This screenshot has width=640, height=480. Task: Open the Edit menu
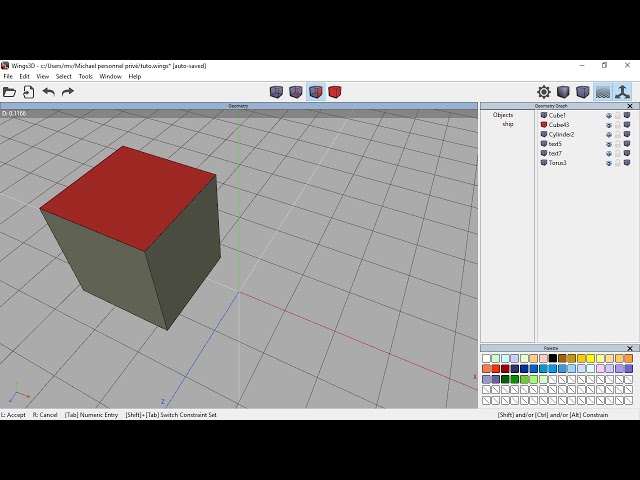[24, 76]
